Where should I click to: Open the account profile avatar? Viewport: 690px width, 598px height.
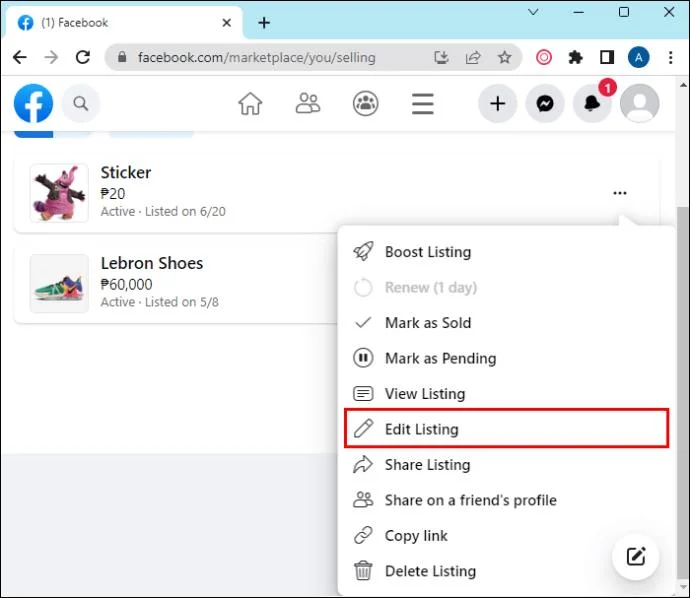[639, 103]
